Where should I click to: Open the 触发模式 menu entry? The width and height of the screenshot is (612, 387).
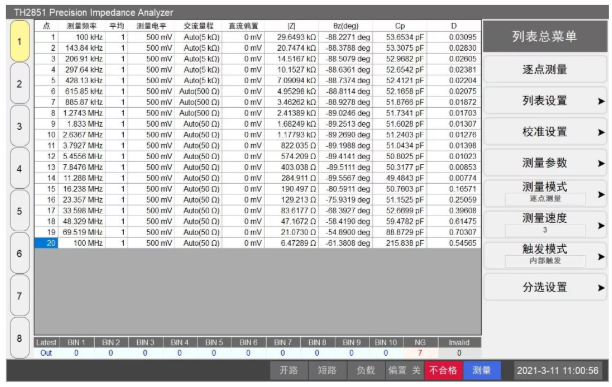pos(545,256)
